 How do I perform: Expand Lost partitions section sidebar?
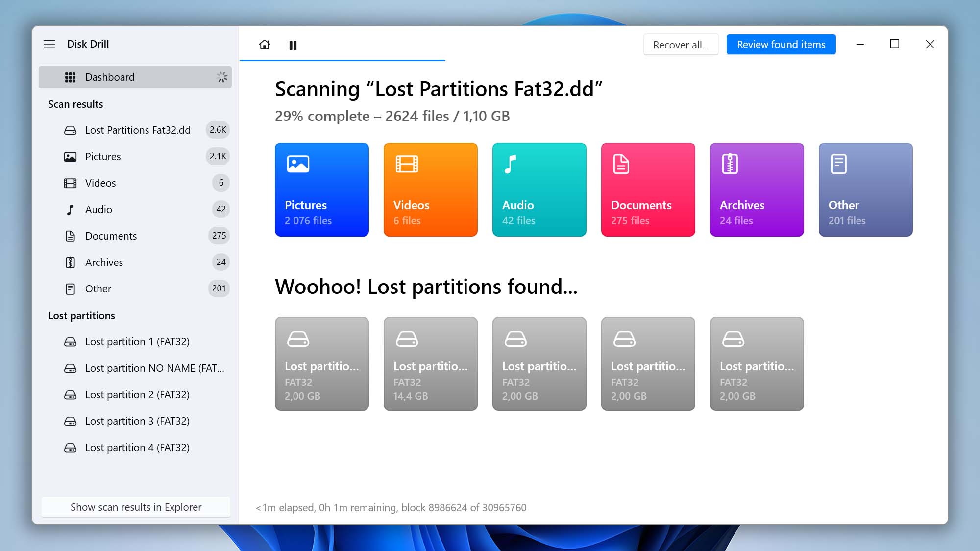coord(81,315)
